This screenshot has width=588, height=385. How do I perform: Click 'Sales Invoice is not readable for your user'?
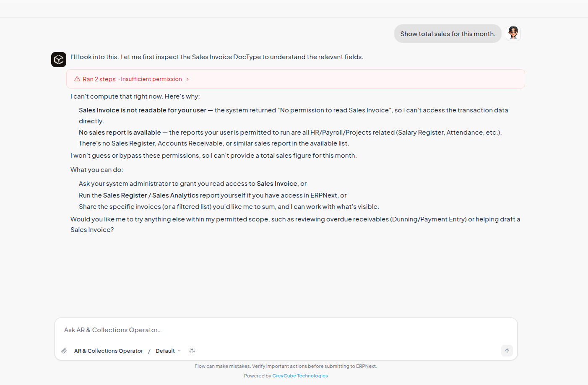[x=143, y=110]
